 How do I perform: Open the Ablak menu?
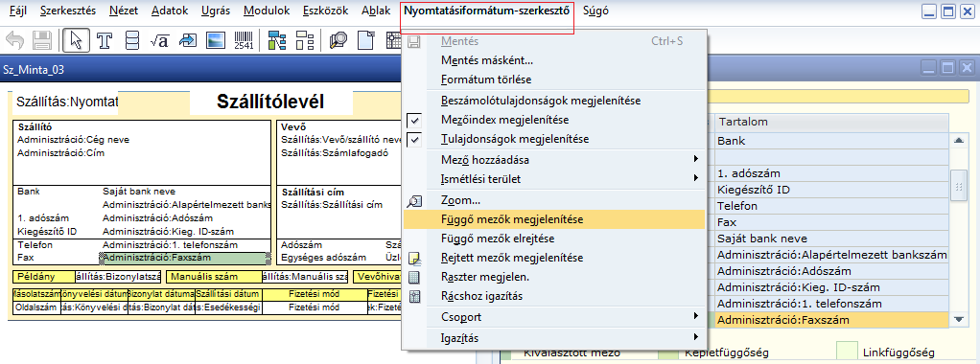click(x=376, y=11)
